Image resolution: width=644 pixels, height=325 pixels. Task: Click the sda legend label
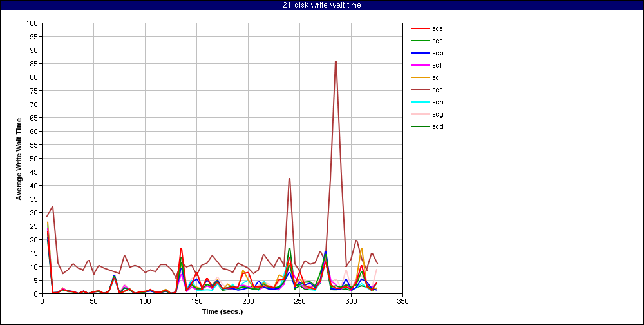click(437, 90)
